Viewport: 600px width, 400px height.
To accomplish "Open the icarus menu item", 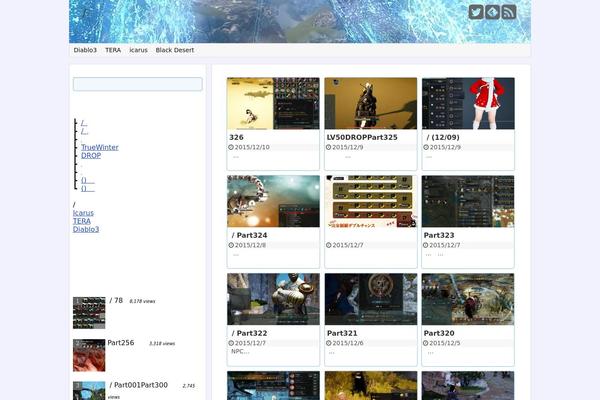I will [x=138, y=50].
